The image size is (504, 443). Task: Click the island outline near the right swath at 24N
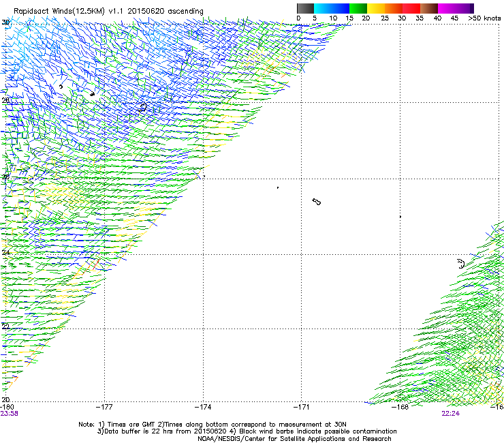click(x=461, y=264)
